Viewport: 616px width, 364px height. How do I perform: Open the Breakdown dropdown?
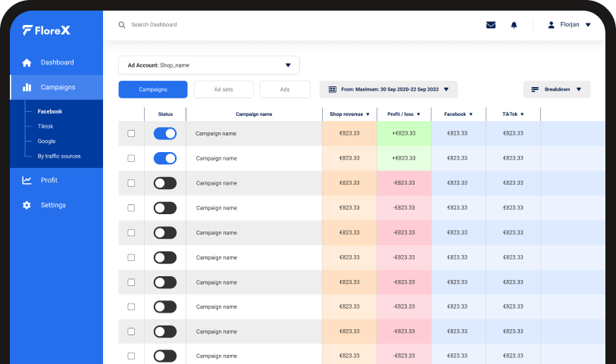pyautogui.click(x=556, y=89)
